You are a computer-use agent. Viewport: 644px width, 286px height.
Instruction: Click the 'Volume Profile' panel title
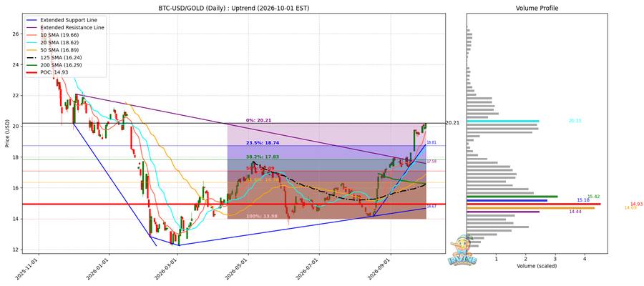tap(537, 8)
